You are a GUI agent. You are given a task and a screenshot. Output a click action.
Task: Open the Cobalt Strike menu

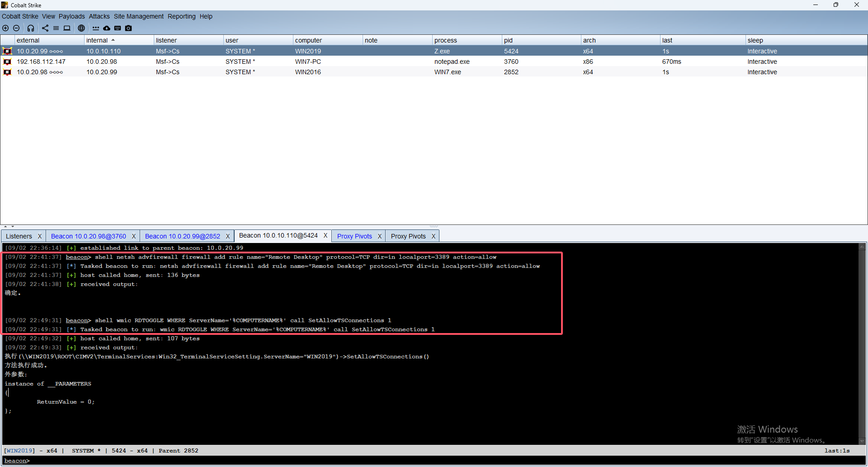click(20, 16)
